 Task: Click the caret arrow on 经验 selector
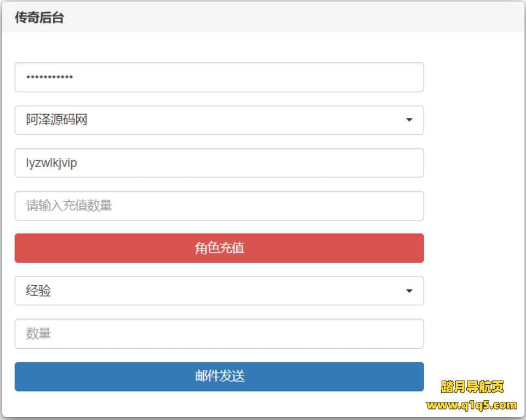point(409,291)
